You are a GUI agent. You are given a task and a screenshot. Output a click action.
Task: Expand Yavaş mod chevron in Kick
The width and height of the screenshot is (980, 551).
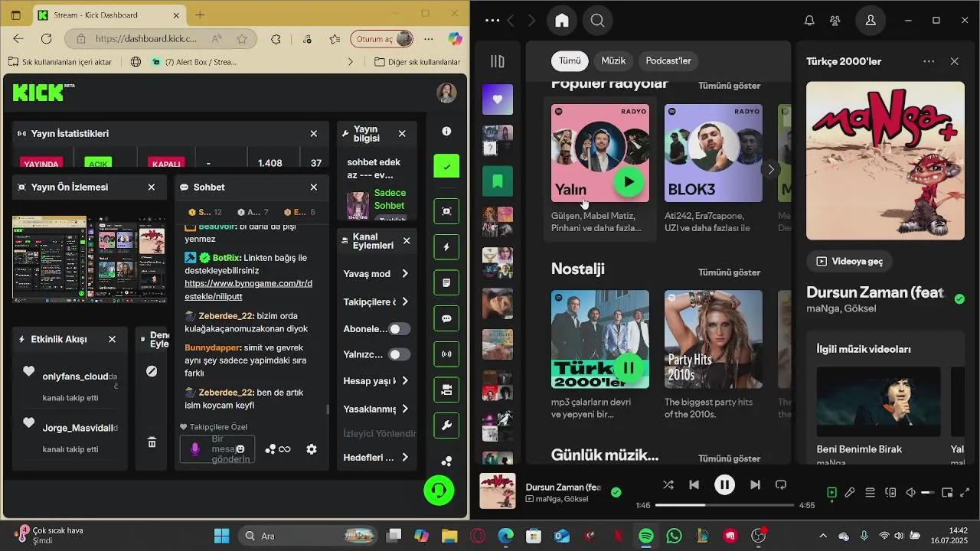pyautogui.click(x=405, y=273)
